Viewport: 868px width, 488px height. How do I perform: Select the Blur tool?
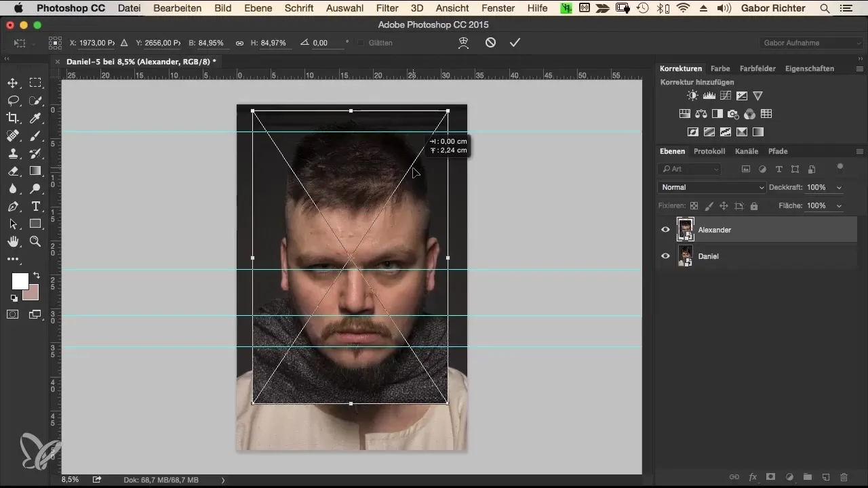pyautogui.click(x=13, y=188)
